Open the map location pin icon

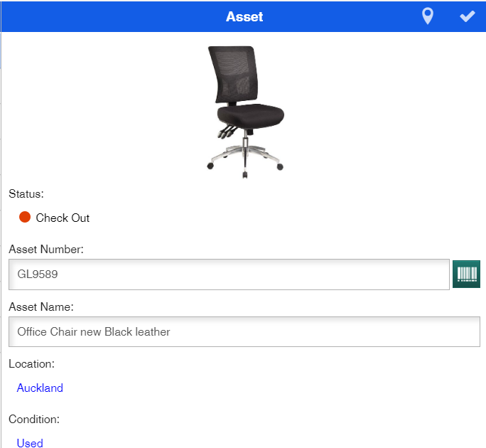pyautogui.click(x=428, y=16)
